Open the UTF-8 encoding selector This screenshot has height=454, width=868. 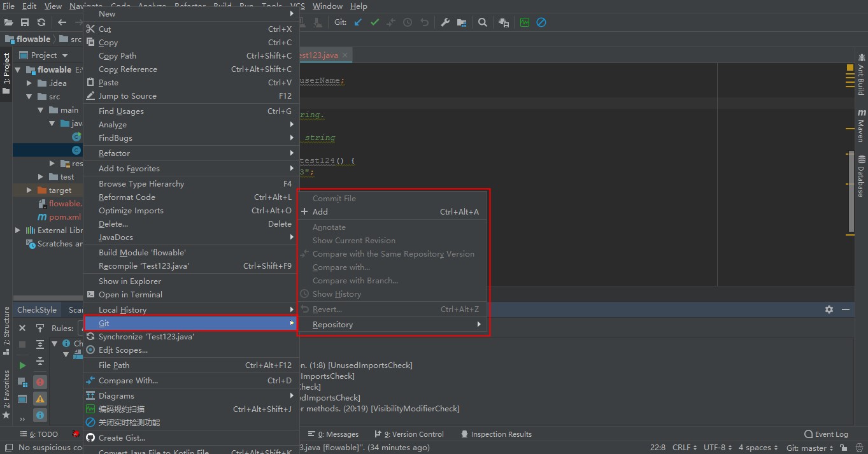click(718, 448)
